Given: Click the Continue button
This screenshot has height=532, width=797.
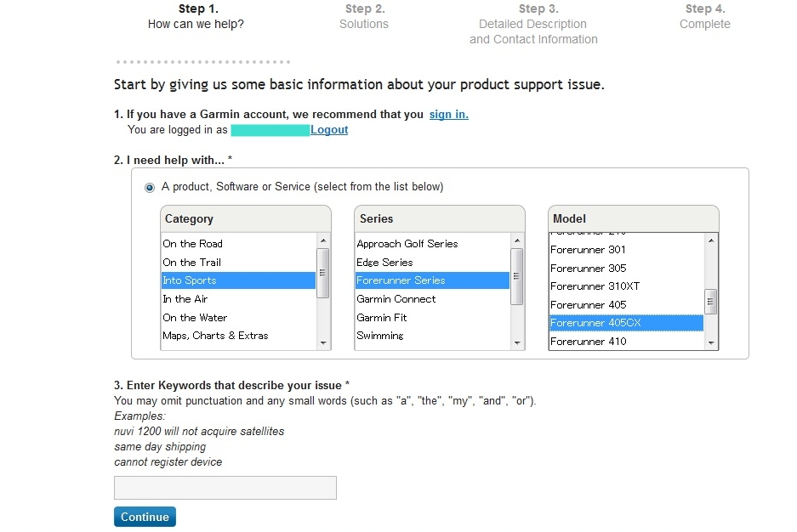Looking at the screenshot, I should click(x=145, y=517).
